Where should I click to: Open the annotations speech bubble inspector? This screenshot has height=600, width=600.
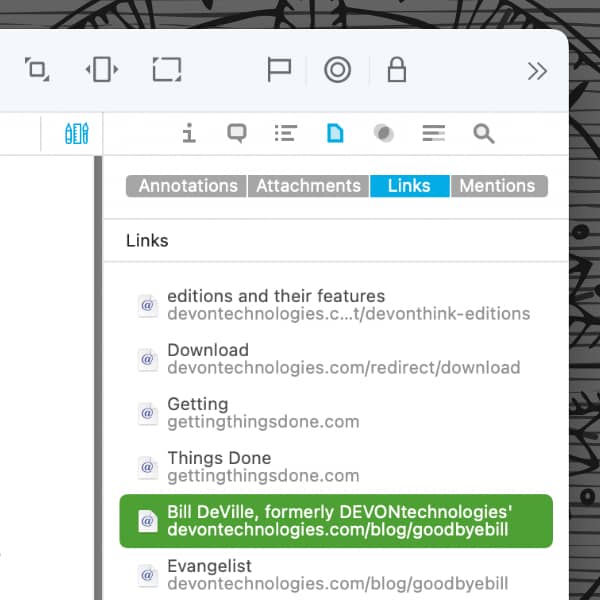[237, 134]
